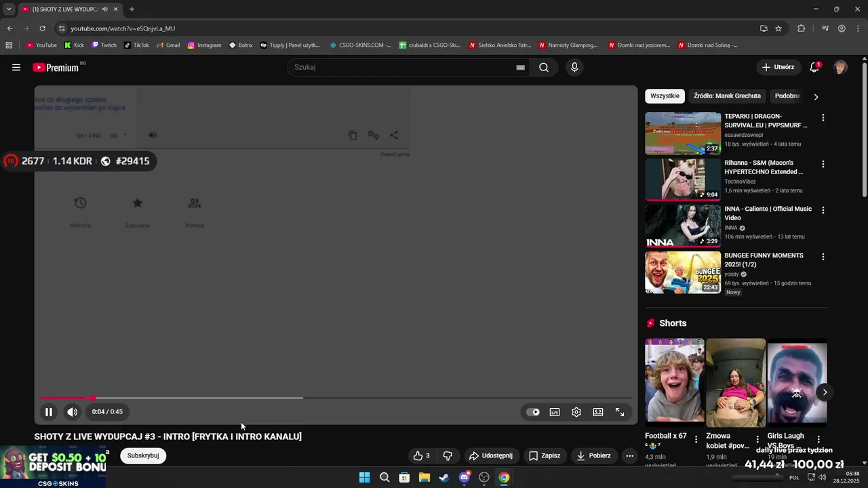Open player settings gear

[x=576, y=411]
